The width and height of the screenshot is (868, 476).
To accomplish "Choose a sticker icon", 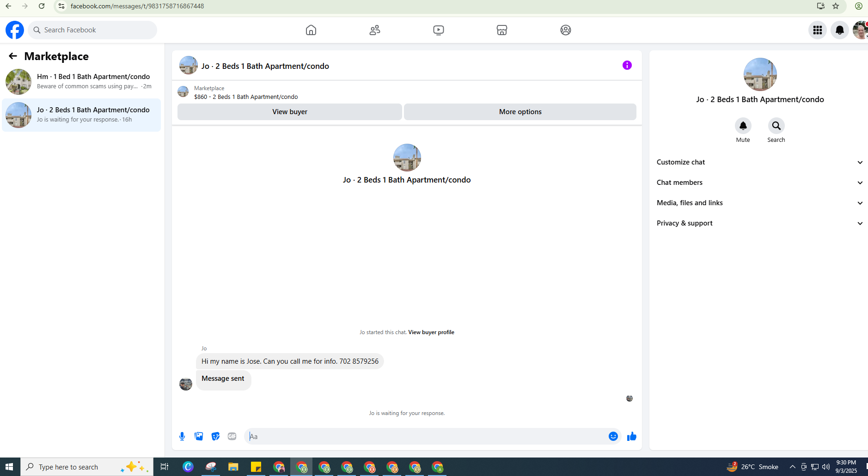I will [215, 436].
